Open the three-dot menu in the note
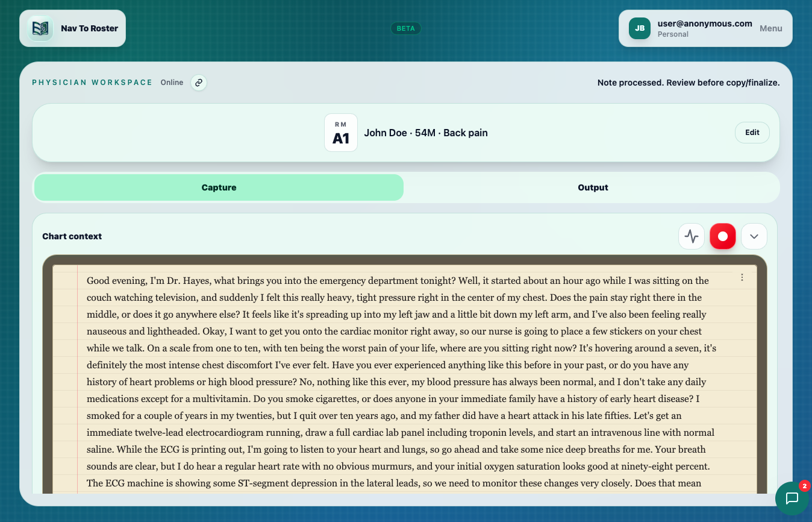812x522 pixels. (x=742, y=277)
